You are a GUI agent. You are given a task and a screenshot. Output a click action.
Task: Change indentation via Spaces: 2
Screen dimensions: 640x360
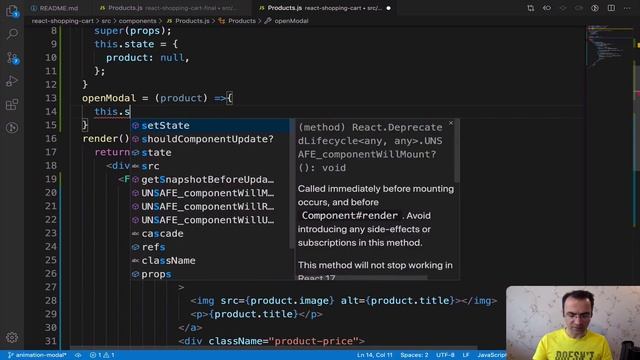[x=414, y=355]
